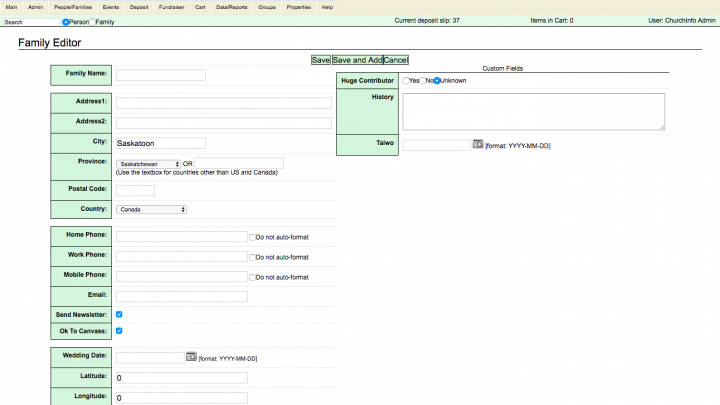Open the Taiwo date calendar icon
720x405 pixels.
click(477, 144)
